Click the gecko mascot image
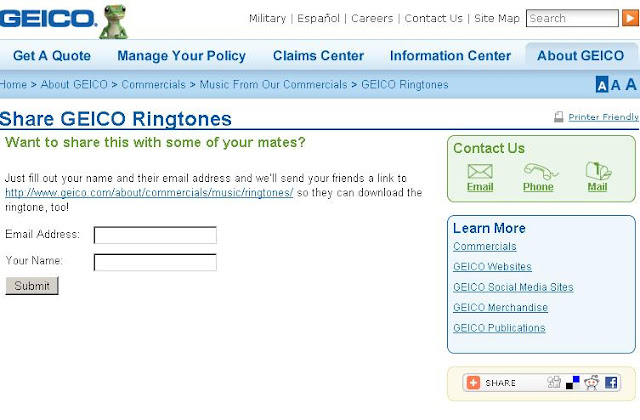Viewport: 640px width, 420px height. (114, 22)
